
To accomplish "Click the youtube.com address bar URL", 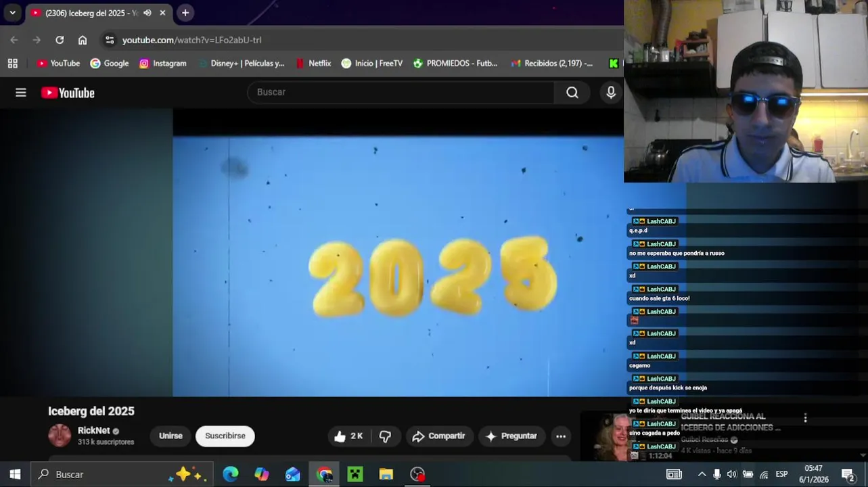I will point(191,40).
